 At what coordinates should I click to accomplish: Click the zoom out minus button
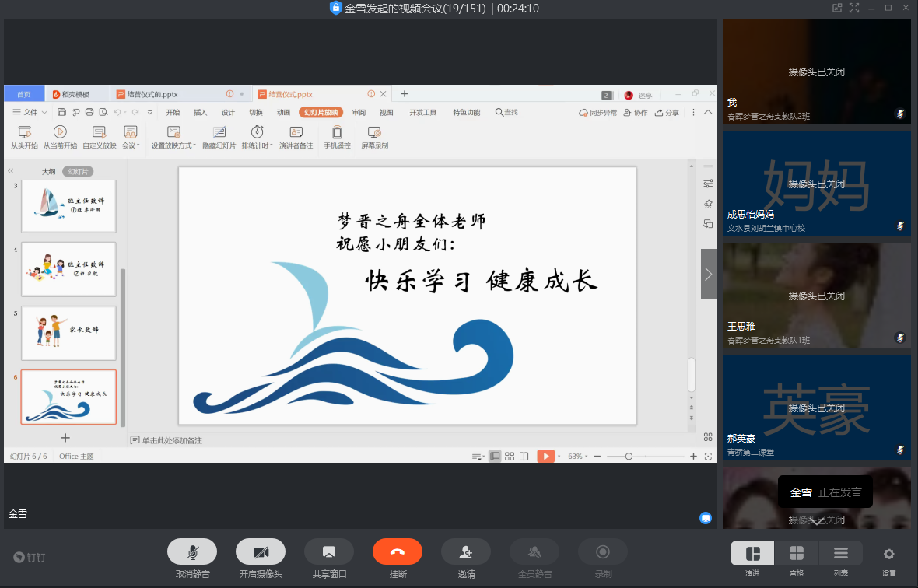[597, 457]
